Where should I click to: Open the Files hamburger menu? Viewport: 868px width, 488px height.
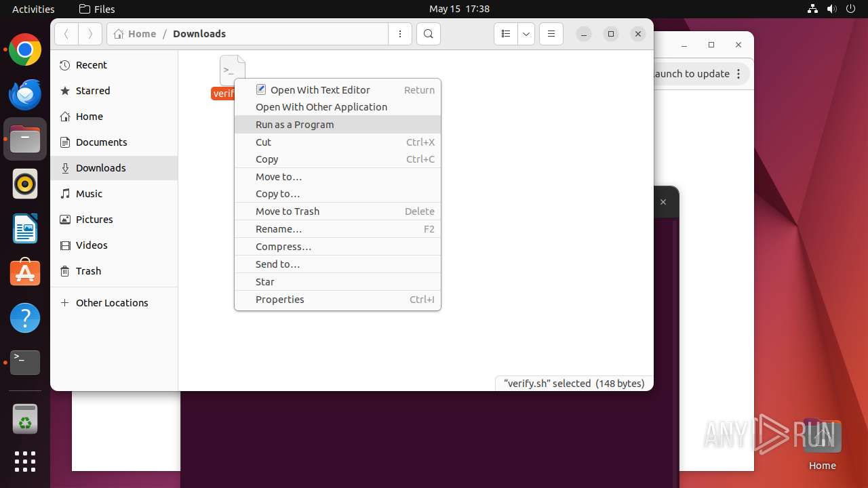[551, 34]
